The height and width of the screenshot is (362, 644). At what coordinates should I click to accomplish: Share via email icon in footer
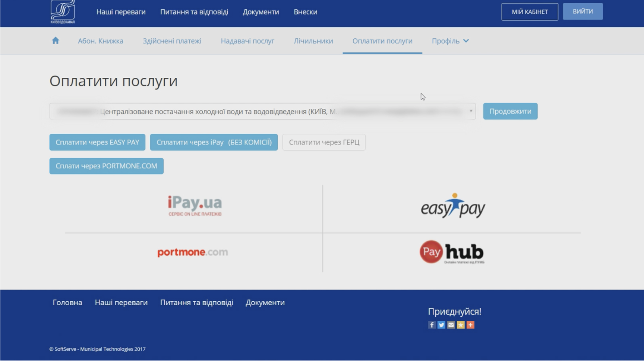click(451, 325)
